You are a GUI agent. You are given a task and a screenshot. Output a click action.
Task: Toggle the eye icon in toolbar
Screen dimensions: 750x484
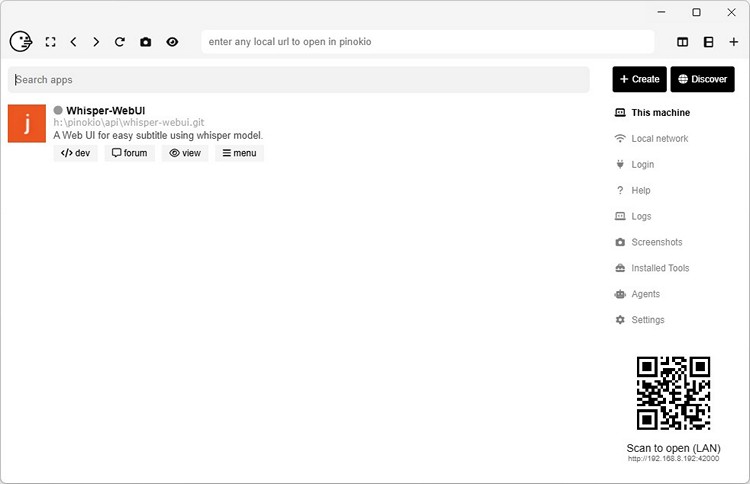172,42
